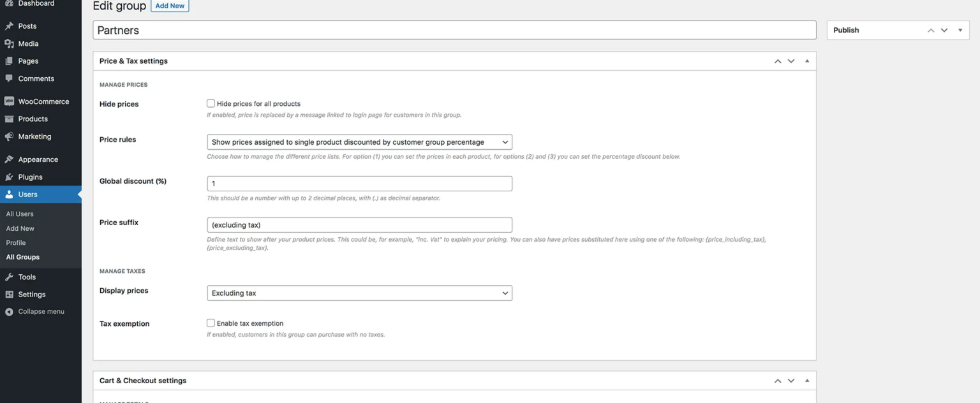Open the Marketing section
Viewport: 980px width, 403px height.
tap(34, 136)
